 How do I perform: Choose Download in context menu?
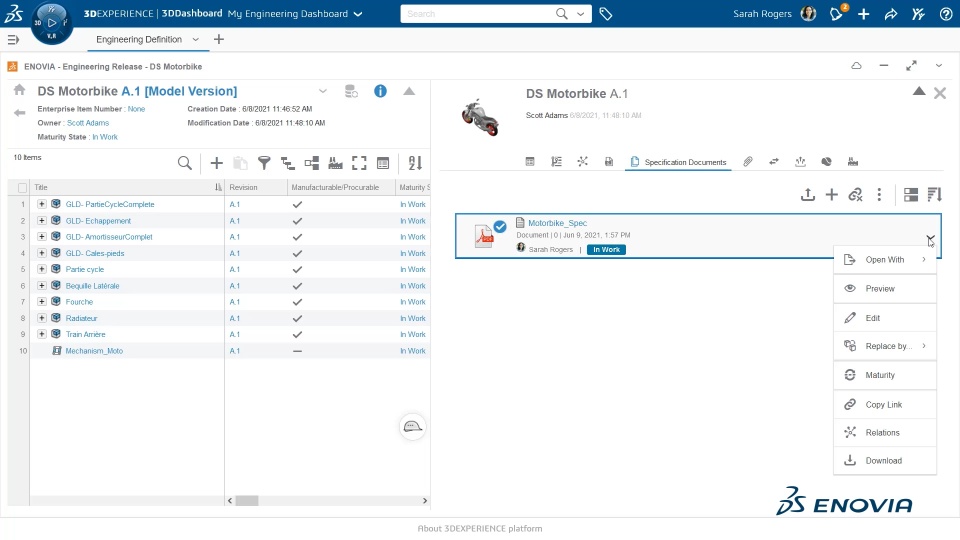click(885, 460)
